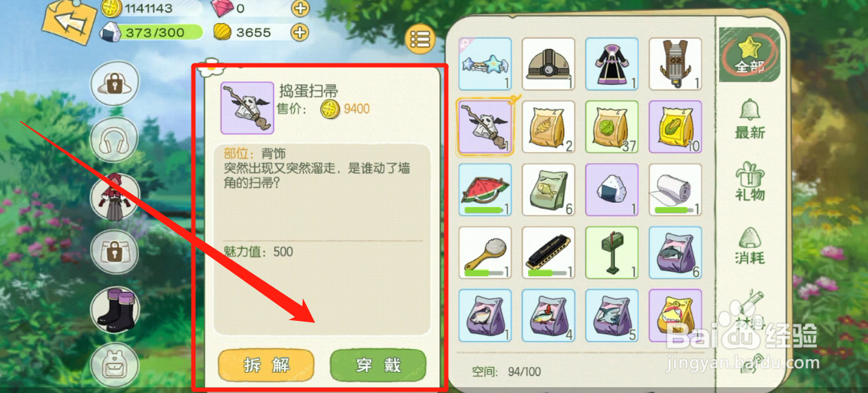
Task: Select the watermelon slice item
Action: (485, 190)
